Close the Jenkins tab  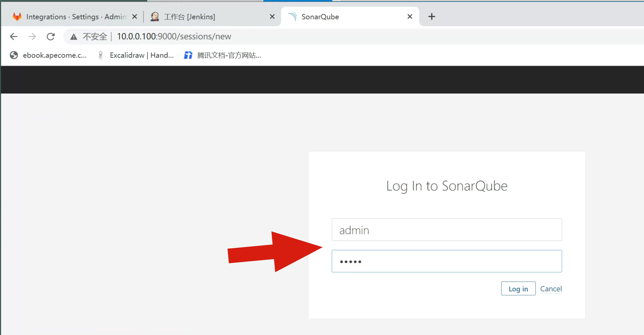point(272,17)
